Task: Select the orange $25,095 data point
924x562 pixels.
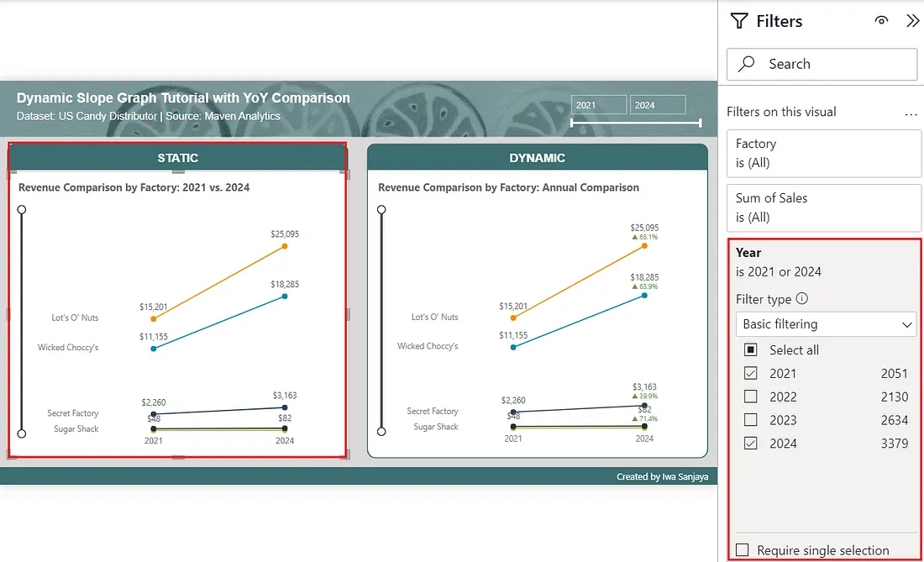Action: 284,246
